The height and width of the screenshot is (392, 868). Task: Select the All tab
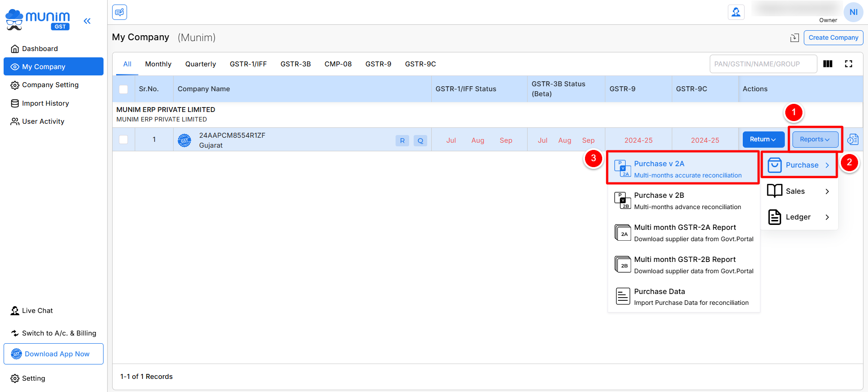(127, 64)
